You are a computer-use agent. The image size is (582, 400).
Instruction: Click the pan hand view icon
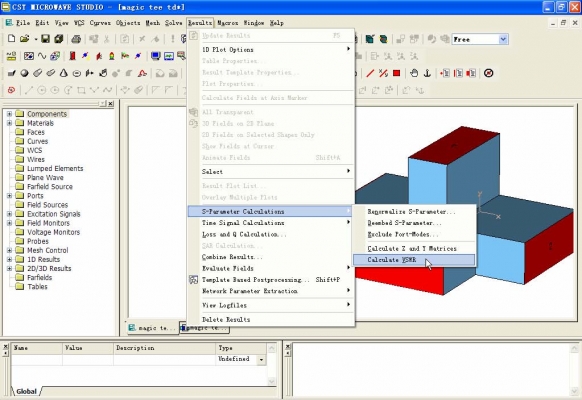pos(414,73)
